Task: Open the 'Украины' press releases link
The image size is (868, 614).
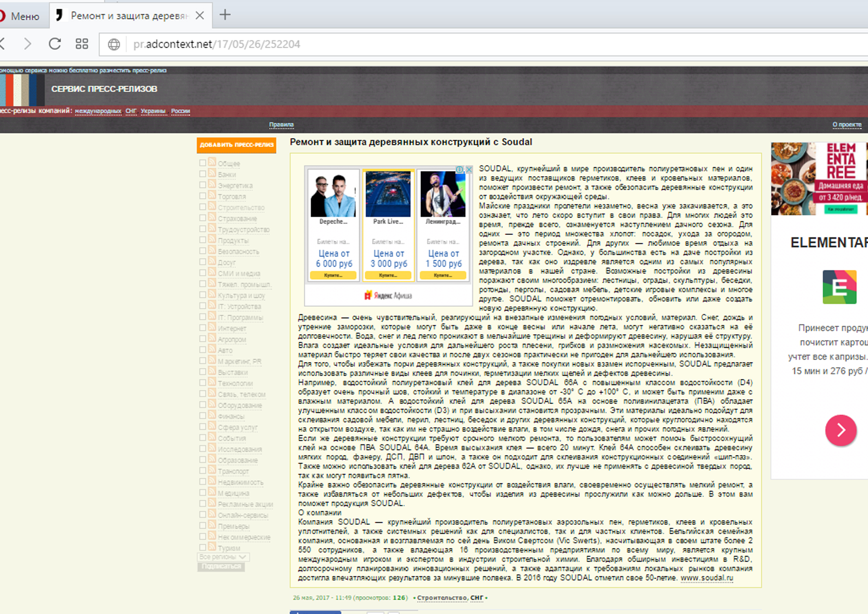Action: point(153,111)
